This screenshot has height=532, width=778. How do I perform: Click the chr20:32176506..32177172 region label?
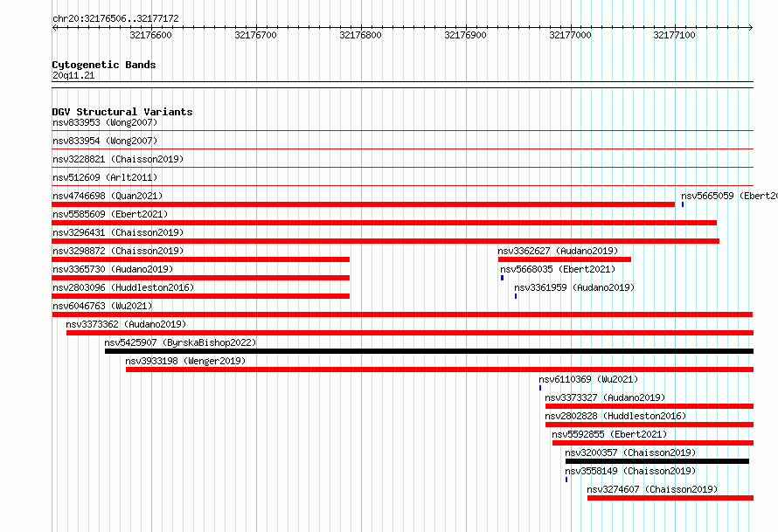[x=115, y=18]
